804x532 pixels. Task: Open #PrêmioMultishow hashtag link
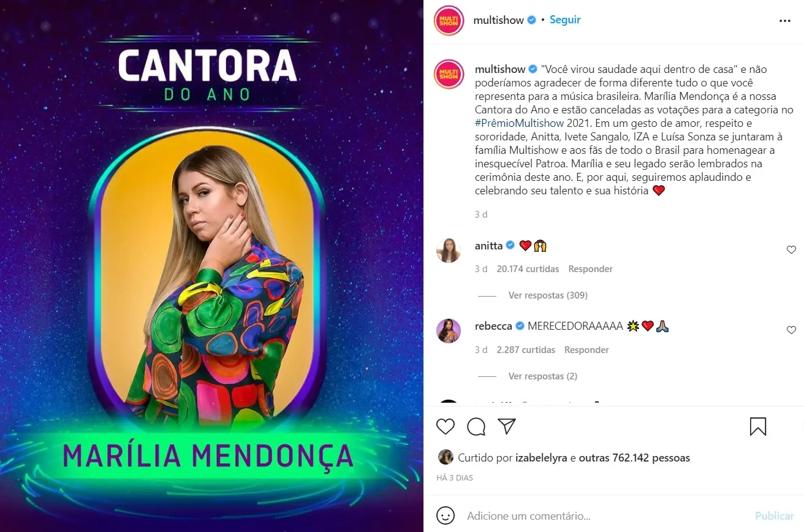519,123
